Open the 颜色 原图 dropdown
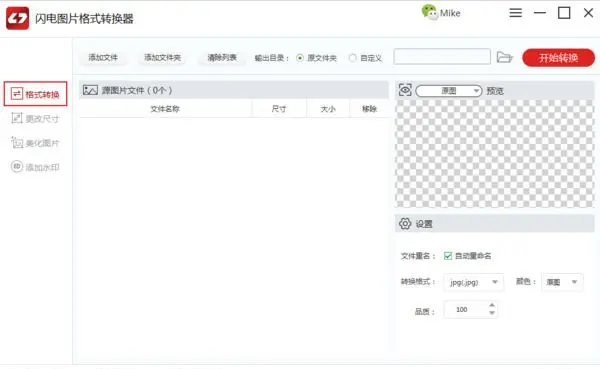Image resolution: width=600 pixels, height=369 pixels. click(x=562, y=282)
